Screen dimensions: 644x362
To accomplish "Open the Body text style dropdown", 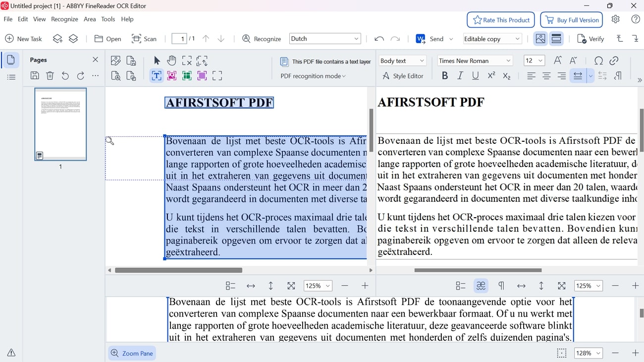I will 403,60.
